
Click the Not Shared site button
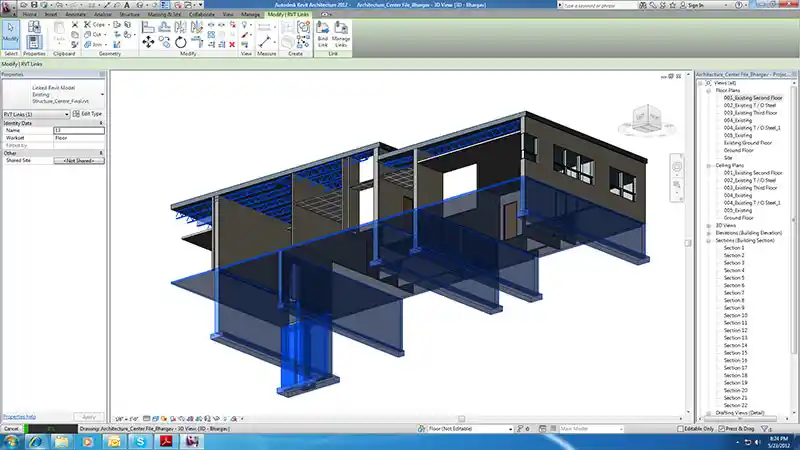coord(79,161)
